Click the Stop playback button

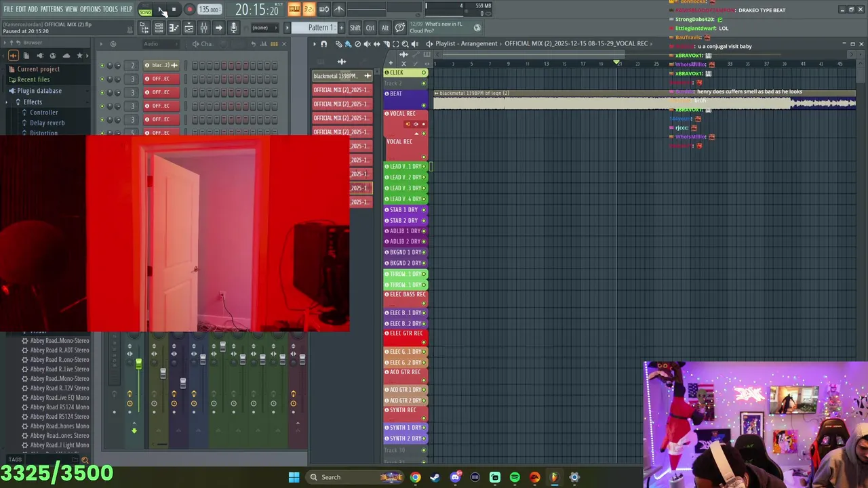174,9
